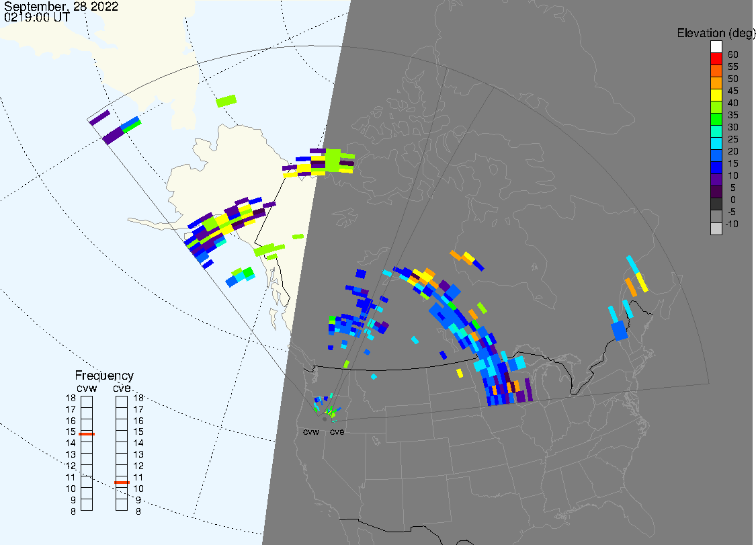The image size is (756, 545).
Task: Click the light gray bottom elevation swatch
Action: [716, 228]
